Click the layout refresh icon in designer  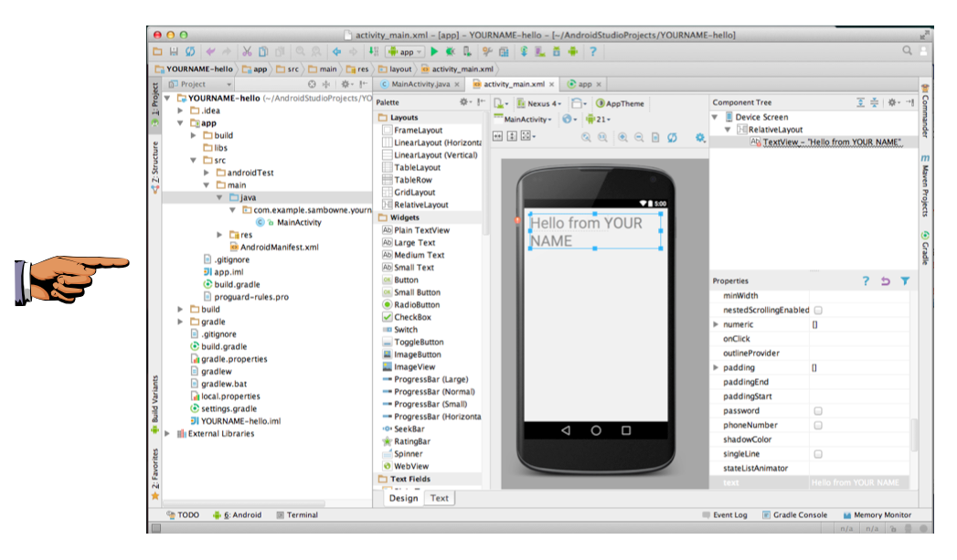[672, 137]
